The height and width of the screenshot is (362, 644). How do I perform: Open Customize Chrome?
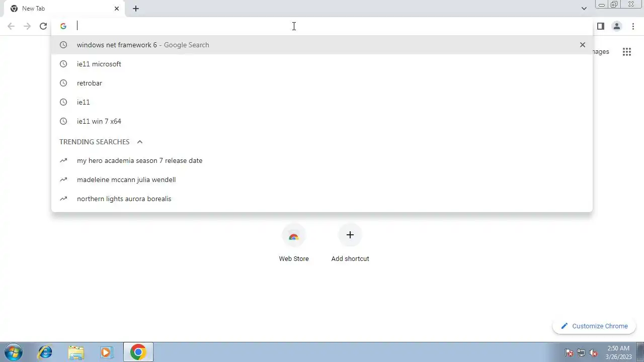tap(594, 326)
